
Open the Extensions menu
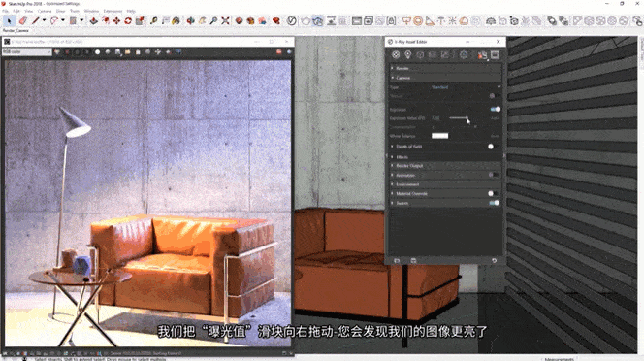click(113, 11)
